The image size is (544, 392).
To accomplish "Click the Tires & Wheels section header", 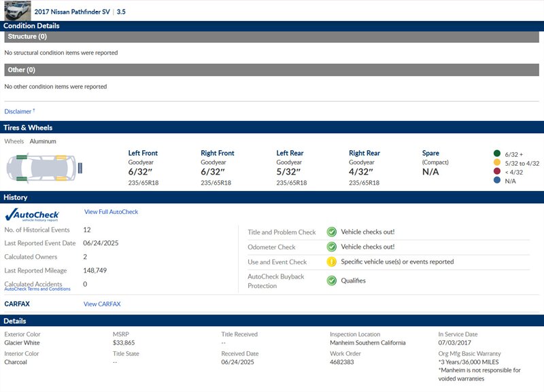I will (x=272, y=128).
